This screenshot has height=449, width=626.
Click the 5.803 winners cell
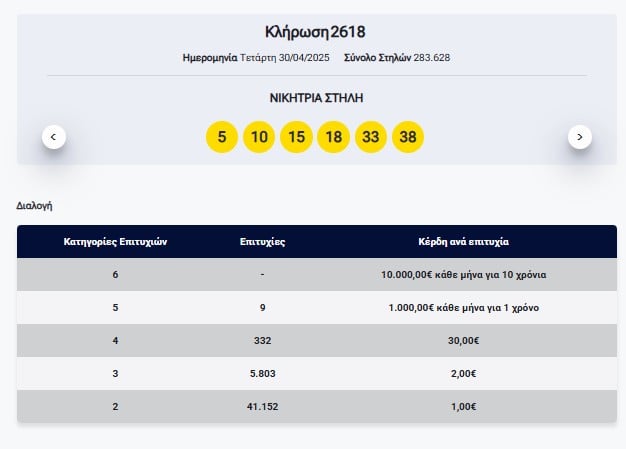(262, 374)
